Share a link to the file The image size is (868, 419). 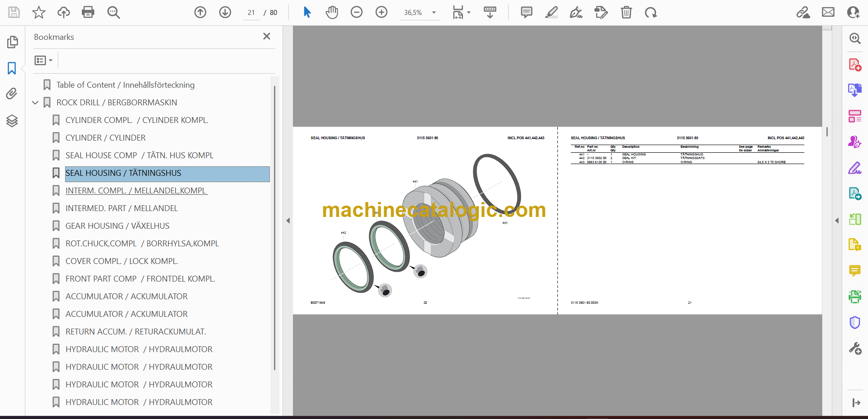(803, 12)
